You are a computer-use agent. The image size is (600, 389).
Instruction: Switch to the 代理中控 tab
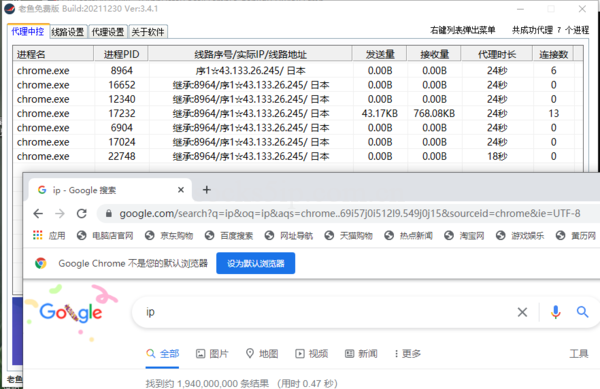click(x=28, y=31)
